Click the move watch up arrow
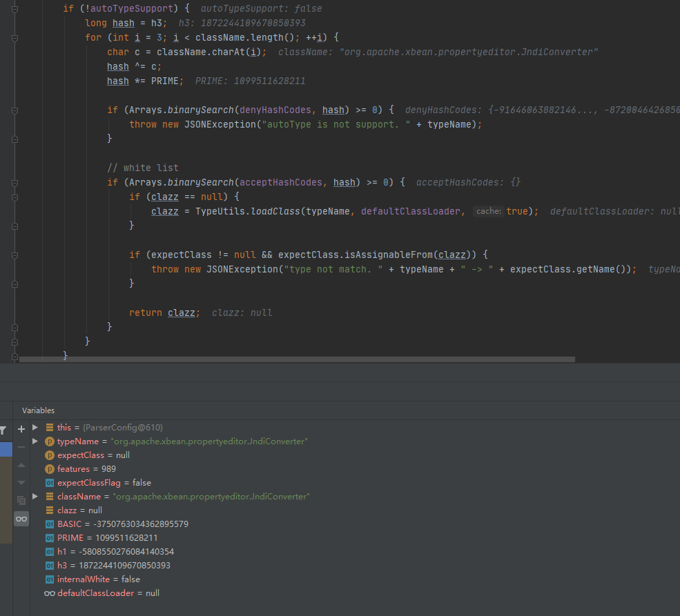Image resolution: width=680 pixels, height=616 pixels. pos(21,465)
